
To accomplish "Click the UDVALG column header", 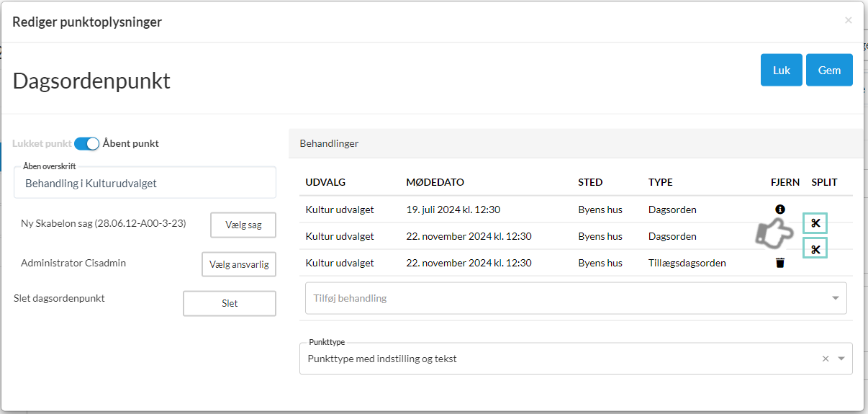I will (x=325, y=182).
